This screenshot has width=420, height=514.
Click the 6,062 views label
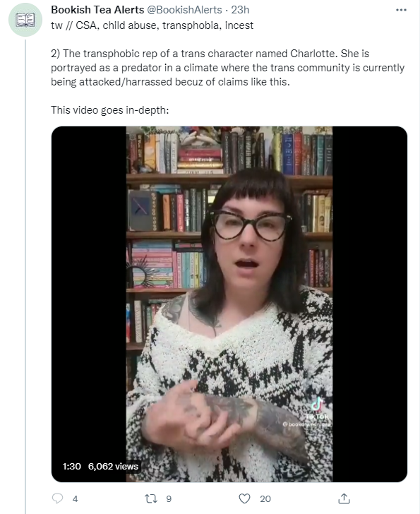[113, 466]
